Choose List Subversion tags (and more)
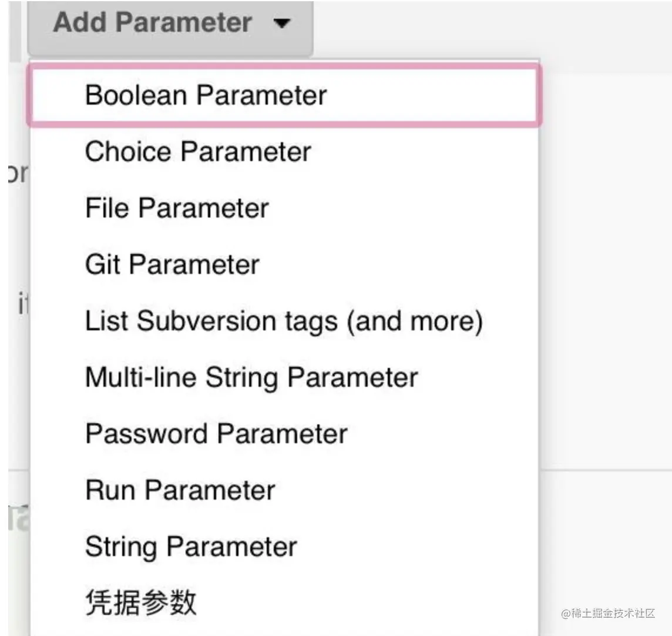Image resolution: width=672 pixels, height=636 pixels. [x=284, y=321]
